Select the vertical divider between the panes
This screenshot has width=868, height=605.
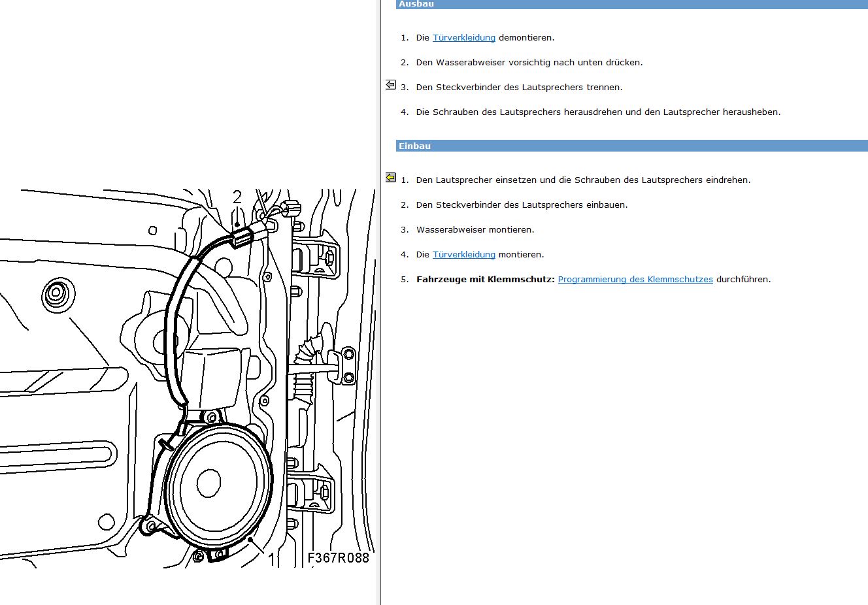(x=380, y=302)
